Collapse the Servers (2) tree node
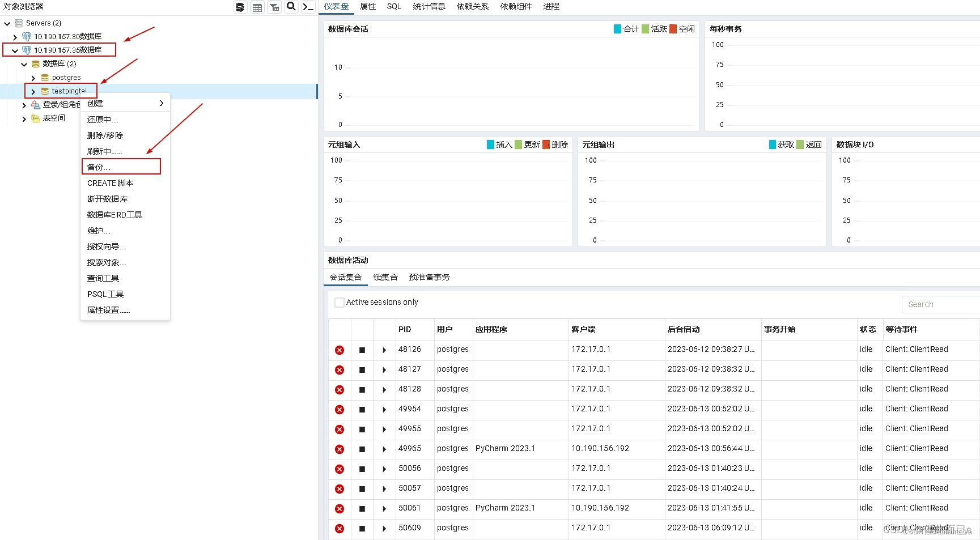980x540 pixels. click(7, 23)
